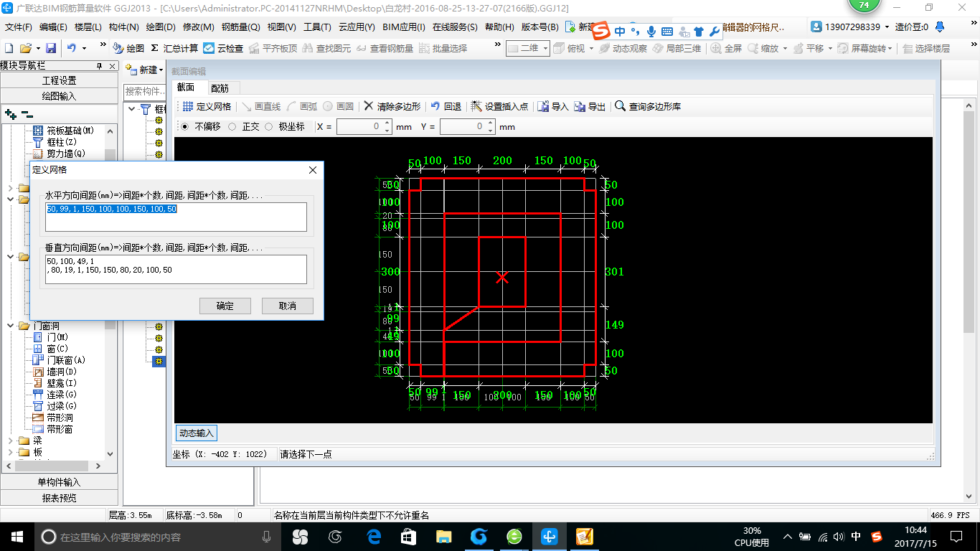Click the save floppy disk icon
980x551 pixels.
(51, 48)
